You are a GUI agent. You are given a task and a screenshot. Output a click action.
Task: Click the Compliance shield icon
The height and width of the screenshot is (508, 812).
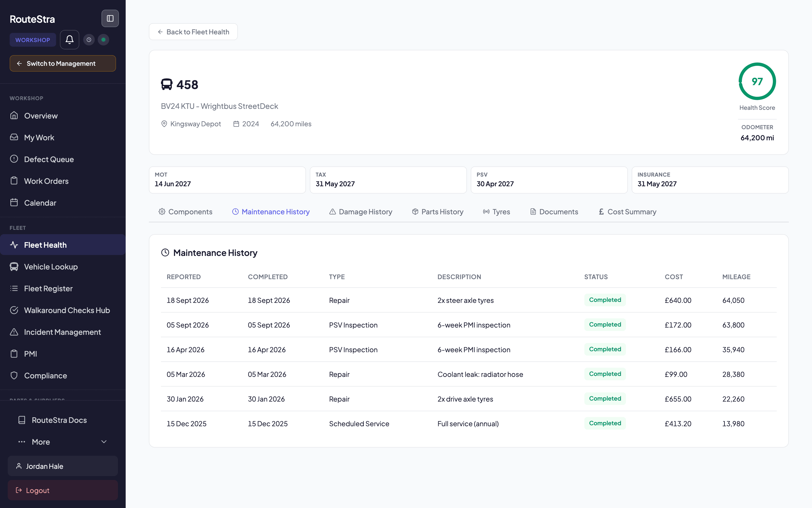(14, 375)
